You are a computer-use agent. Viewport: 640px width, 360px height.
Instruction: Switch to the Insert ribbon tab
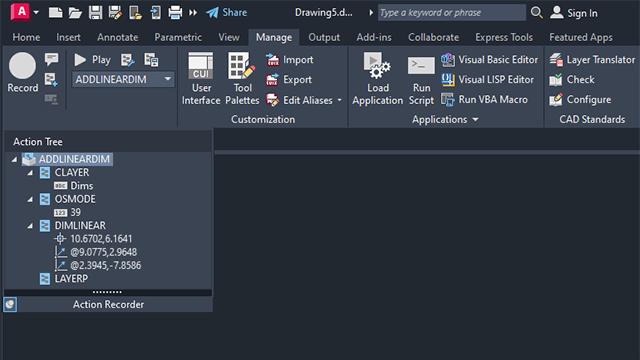click(x=68, y=37)
